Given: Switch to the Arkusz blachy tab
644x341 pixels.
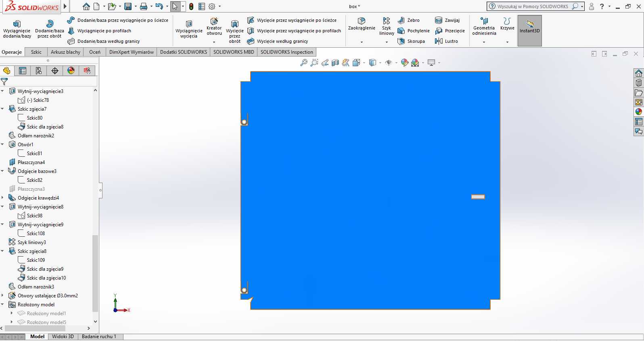Looking at the screenshot, I should pyautogui.click(x=65, y=52).
